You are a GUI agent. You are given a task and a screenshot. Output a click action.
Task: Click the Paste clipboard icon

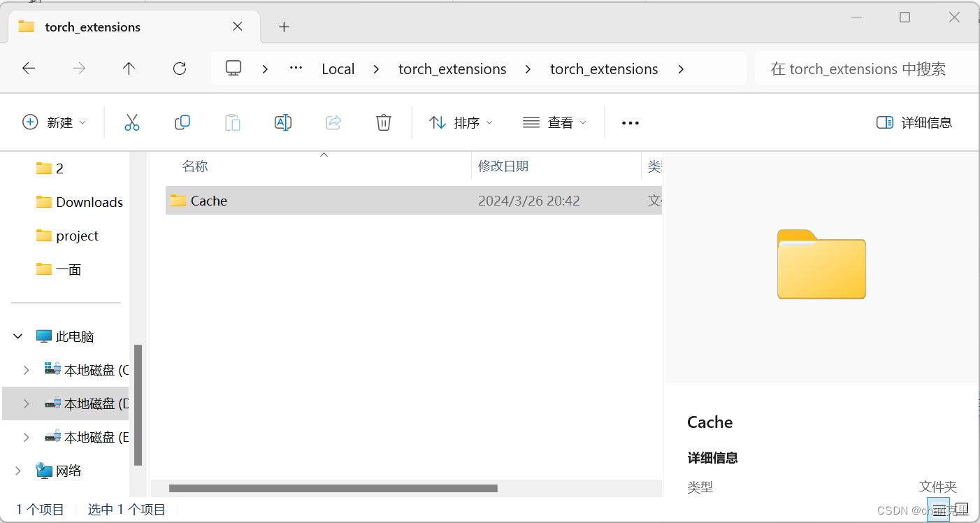233,122
